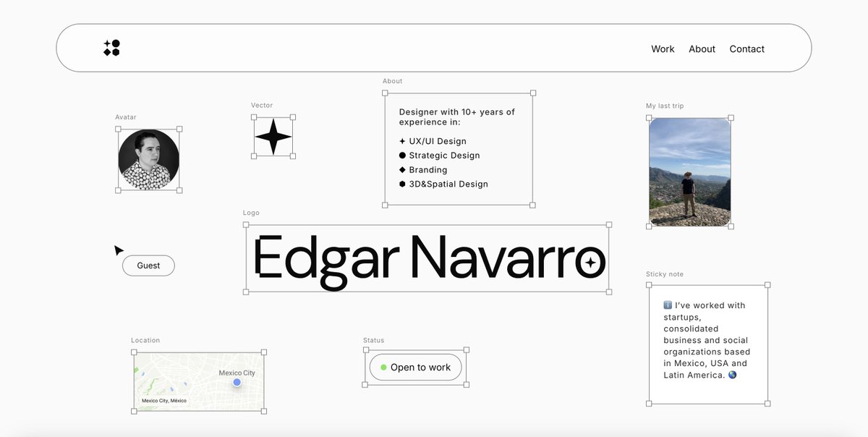Click the Mexico City map thumbnail
Image resolution: width=868 pixels, height=437 pixels.
coord(199,381)
